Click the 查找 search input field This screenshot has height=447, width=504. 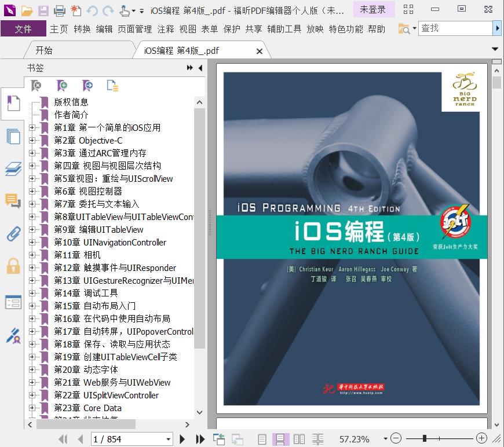click(455, 28)
